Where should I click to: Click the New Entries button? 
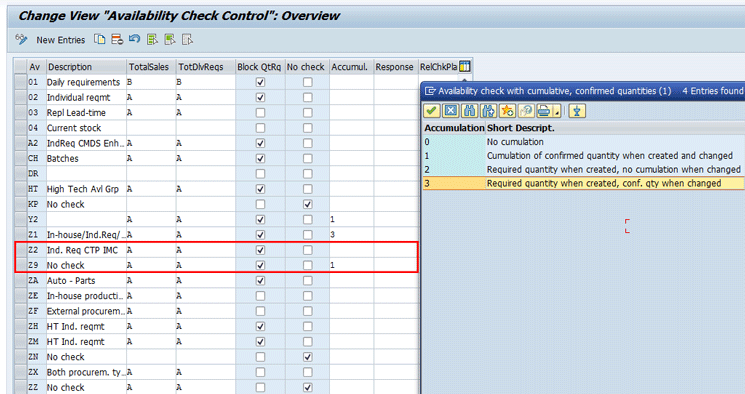click(60, 40)
